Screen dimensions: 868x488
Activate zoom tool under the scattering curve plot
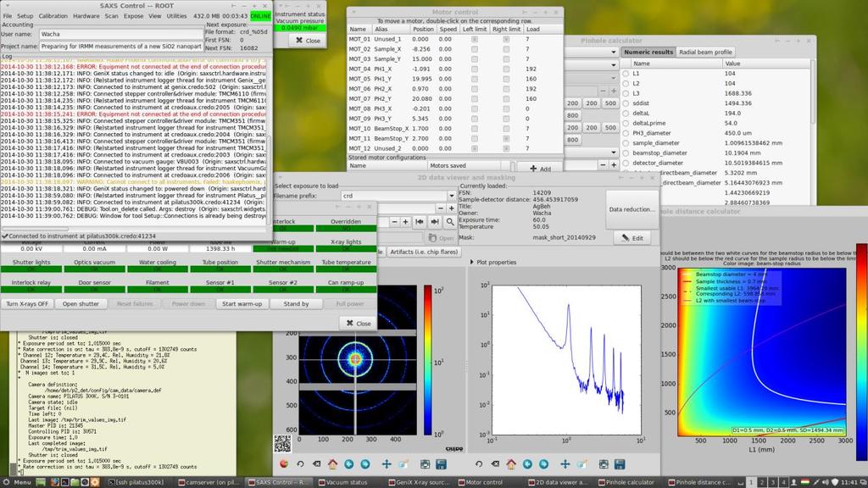(x=581, y=464)
